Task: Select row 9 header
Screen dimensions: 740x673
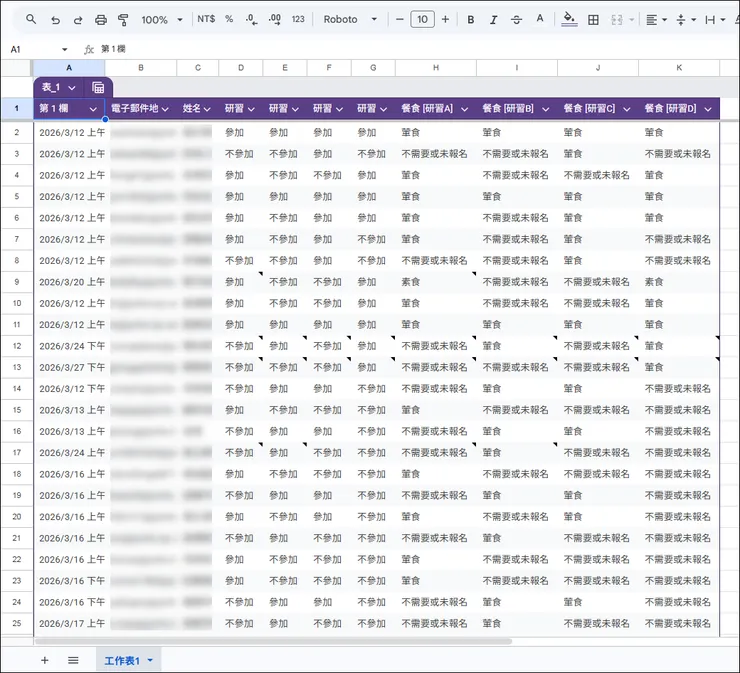Action: (17, 282)
